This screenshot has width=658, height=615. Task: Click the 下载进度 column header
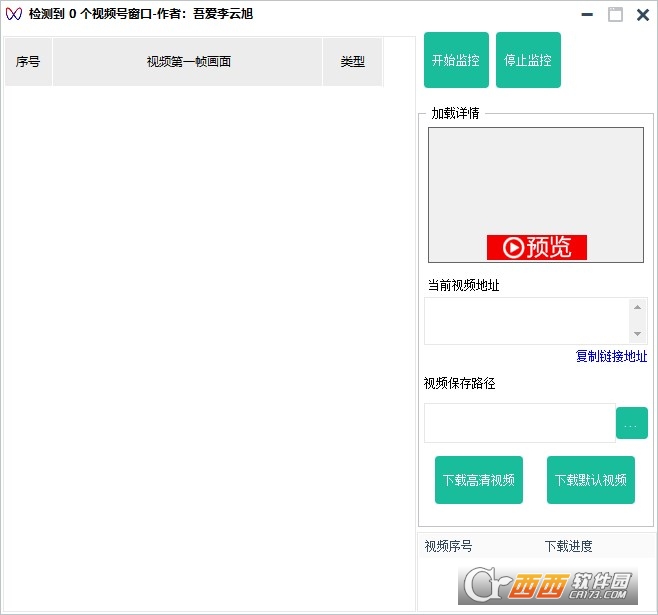coord(568,546)
